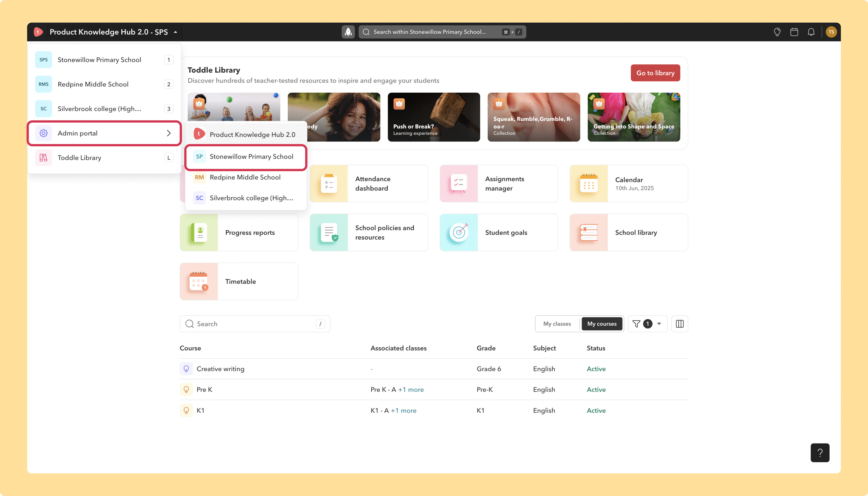This screenshot has height=496, width=868.
Task: Choose Silverbrook college in admin submenu
Action: pos(246,198)
